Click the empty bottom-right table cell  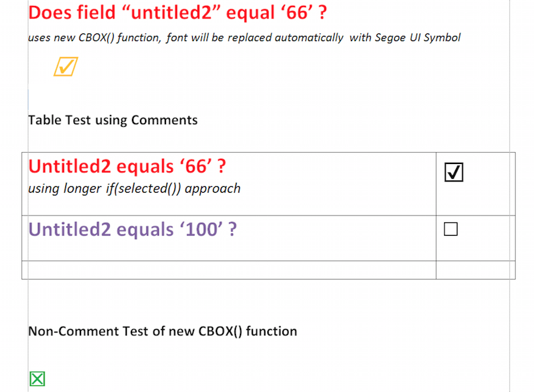point(475,270)
